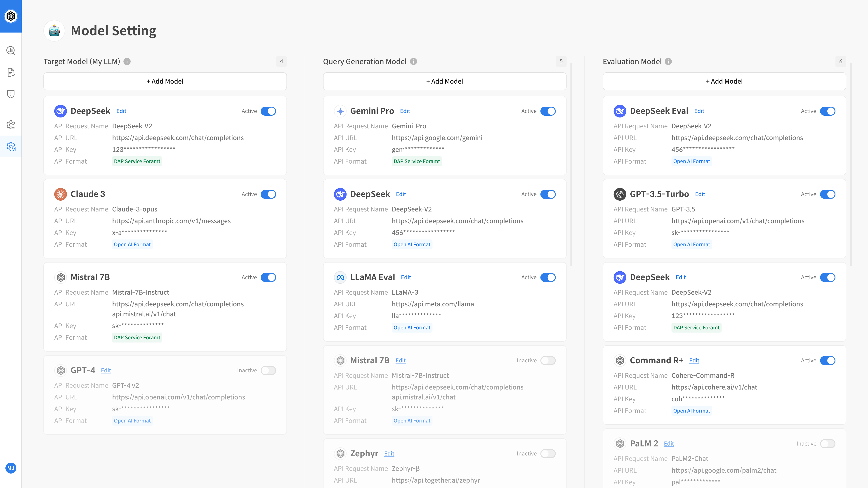Turn off Mistral 7B in Target Model
This screenshot has height=488, width=868.
(x=268, y=277)
